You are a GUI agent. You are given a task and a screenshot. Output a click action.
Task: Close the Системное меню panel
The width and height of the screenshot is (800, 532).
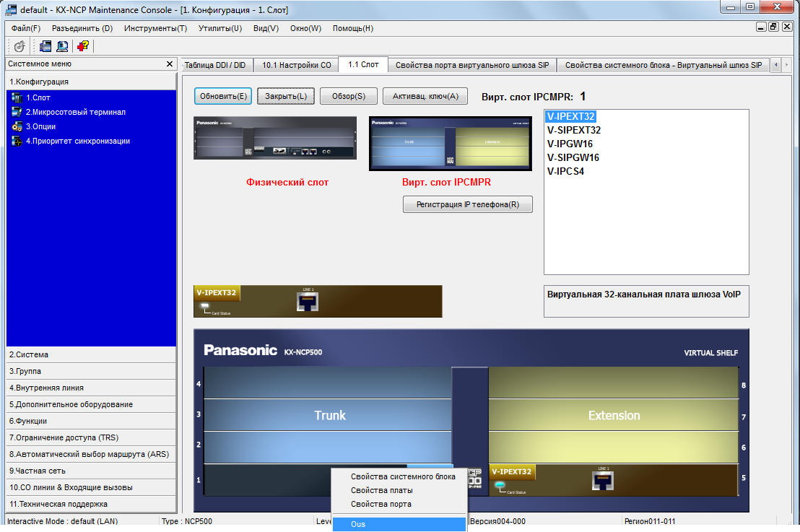click(x=170, y=64)
